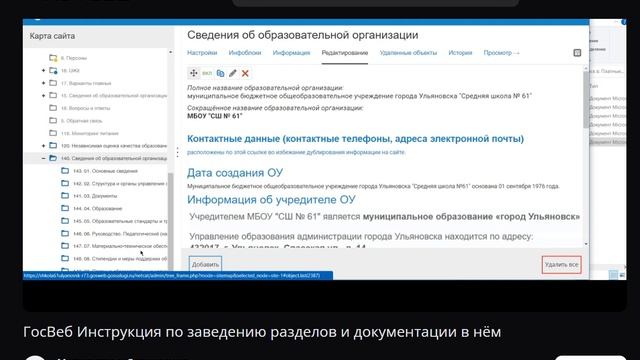This screenshot has height=360, width=640.
Task: Click the video title 'ГосВеб Инструкция по заведению разделов'
Action: (x=262, y=332)
